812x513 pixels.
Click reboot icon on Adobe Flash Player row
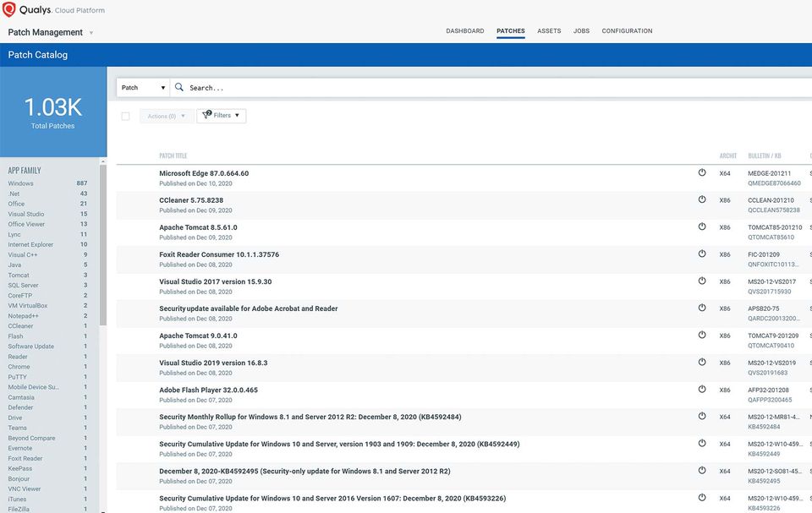tap(702, 389)
